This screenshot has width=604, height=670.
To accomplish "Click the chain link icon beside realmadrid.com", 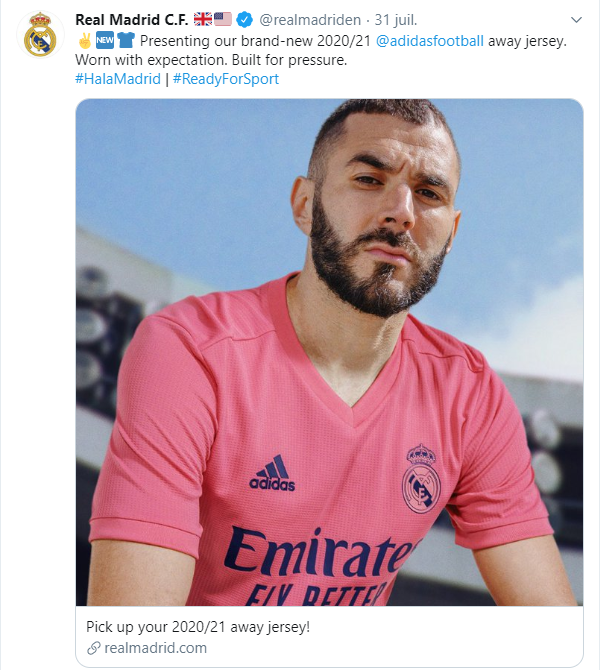I will pyautogui.click(x=94, y=648).
